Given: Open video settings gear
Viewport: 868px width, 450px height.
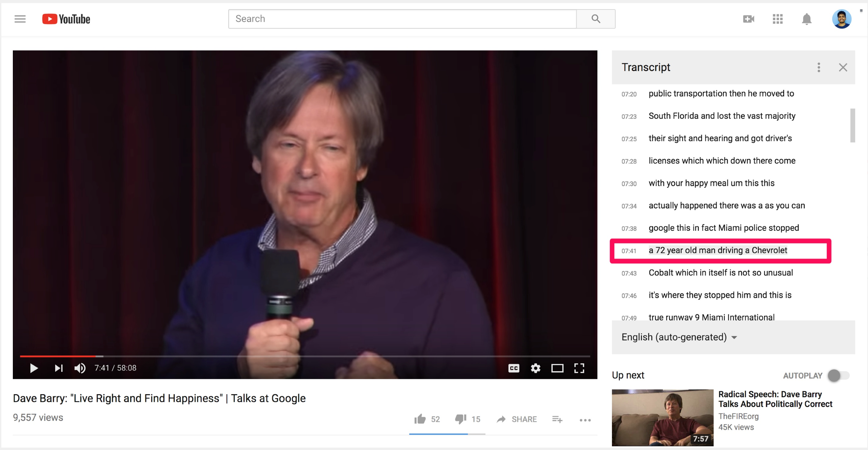Looking at the screenshot, I should pyautogui.click(x=535, y=368).
